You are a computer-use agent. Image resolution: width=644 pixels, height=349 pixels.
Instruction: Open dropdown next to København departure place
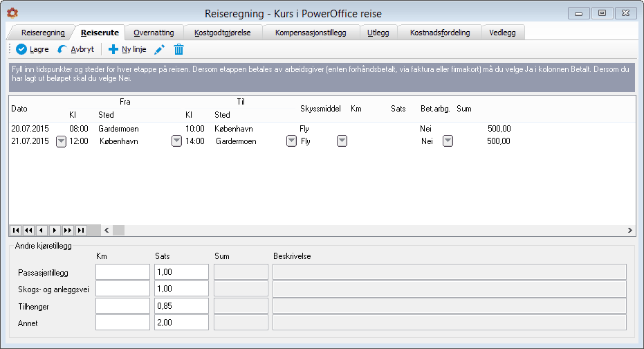176,141
